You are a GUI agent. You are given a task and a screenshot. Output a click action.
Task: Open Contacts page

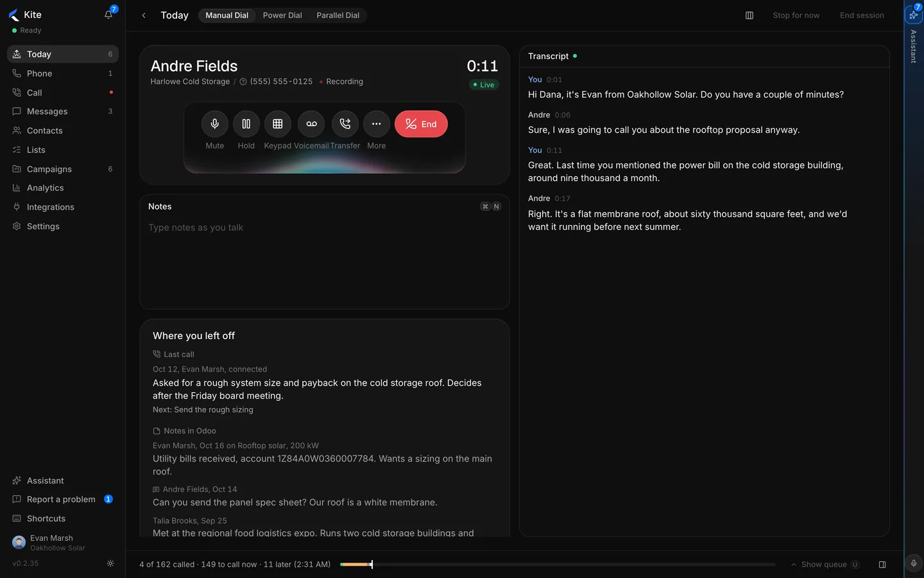click(63, 130)
